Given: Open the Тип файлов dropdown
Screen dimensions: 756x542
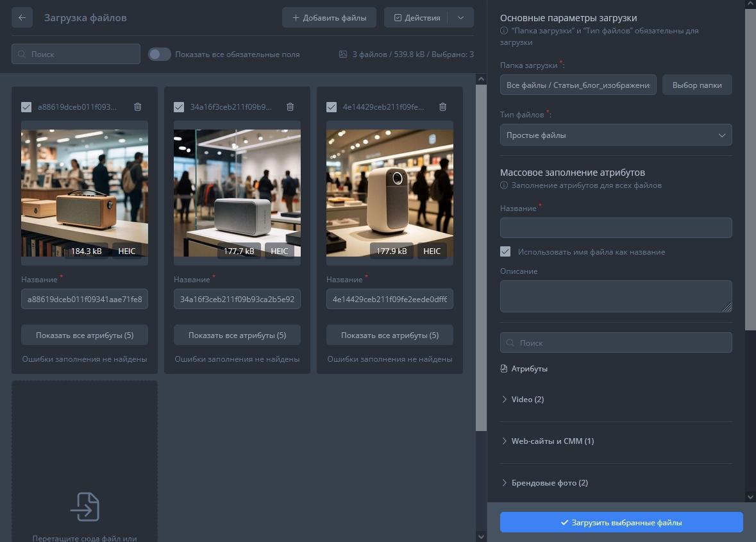Looking at the screenshot, I should 616,135.
